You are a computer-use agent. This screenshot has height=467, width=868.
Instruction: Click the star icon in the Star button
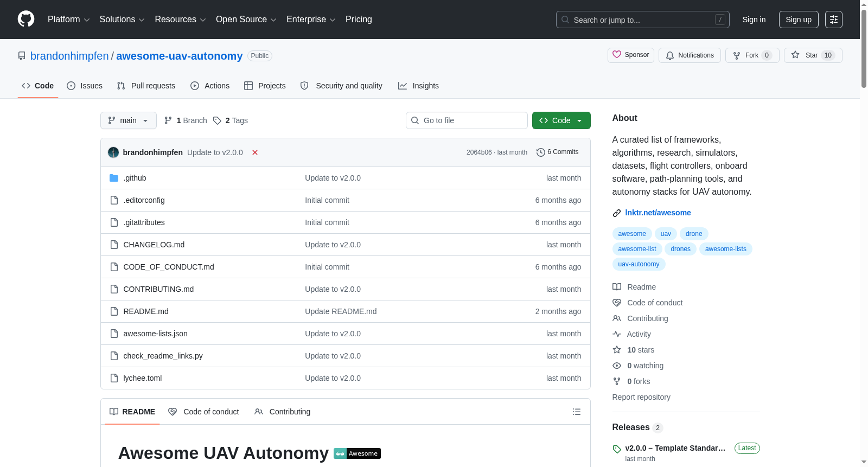click(x=795, y=55)
